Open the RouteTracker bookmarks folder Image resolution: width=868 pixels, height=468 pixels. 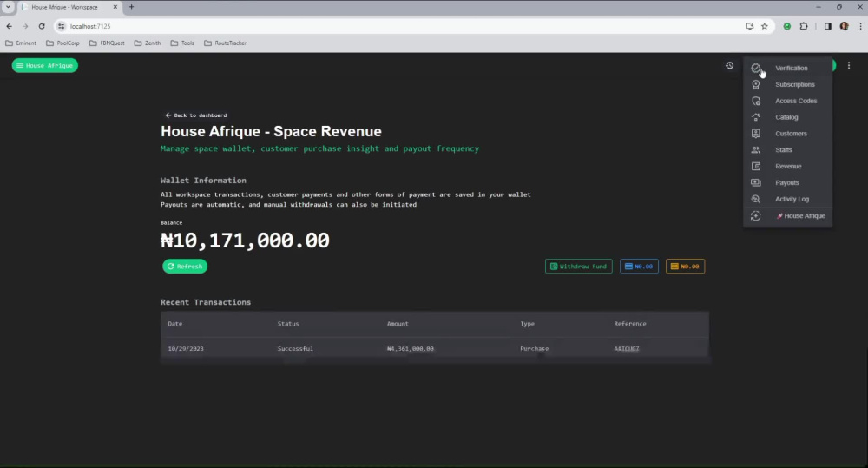(x=225, y=43)
